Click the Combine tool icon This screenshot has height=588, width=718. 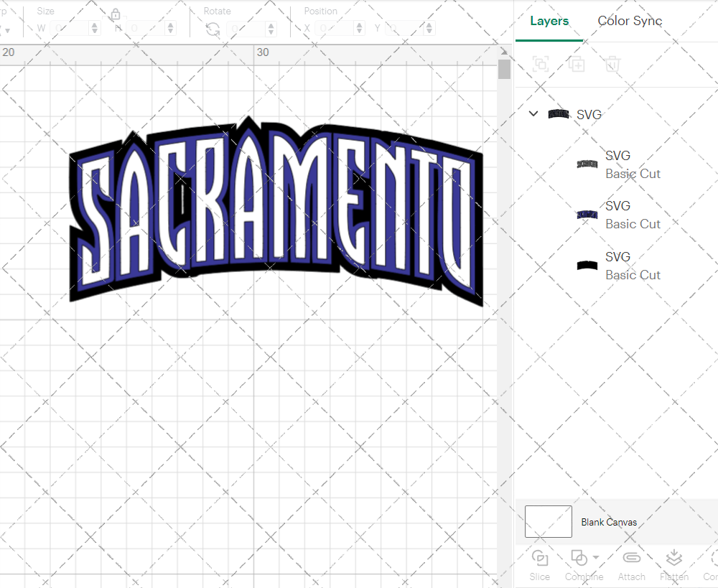[579, 558]
